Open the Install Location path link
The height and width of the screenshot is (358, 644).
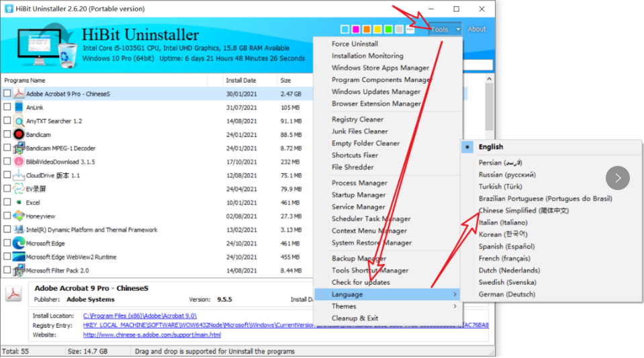click(140, 316)
